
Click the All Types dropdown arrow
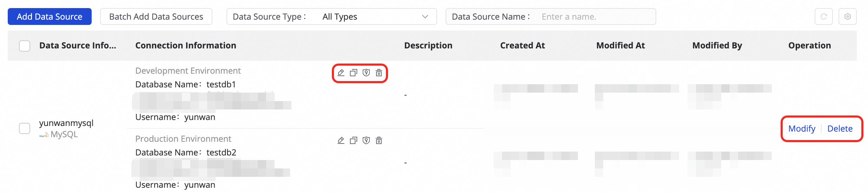point(425,16)
